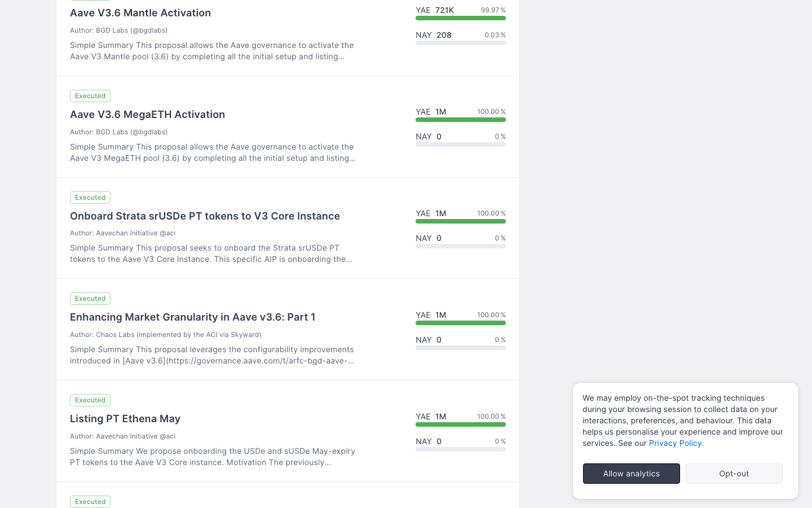Click the Executed badge on Enhancing Market Granularity
Screen dimensions: 812x508
point(90,299)
